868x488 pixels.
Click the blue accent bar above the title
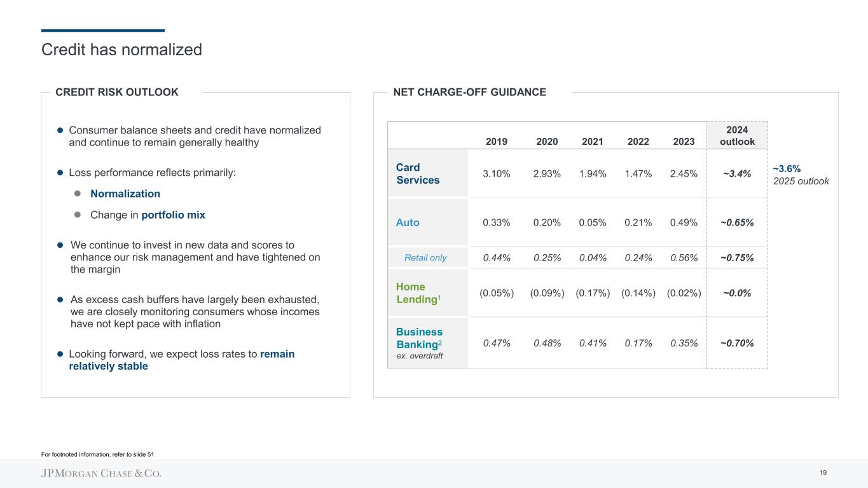click(102, 30)
